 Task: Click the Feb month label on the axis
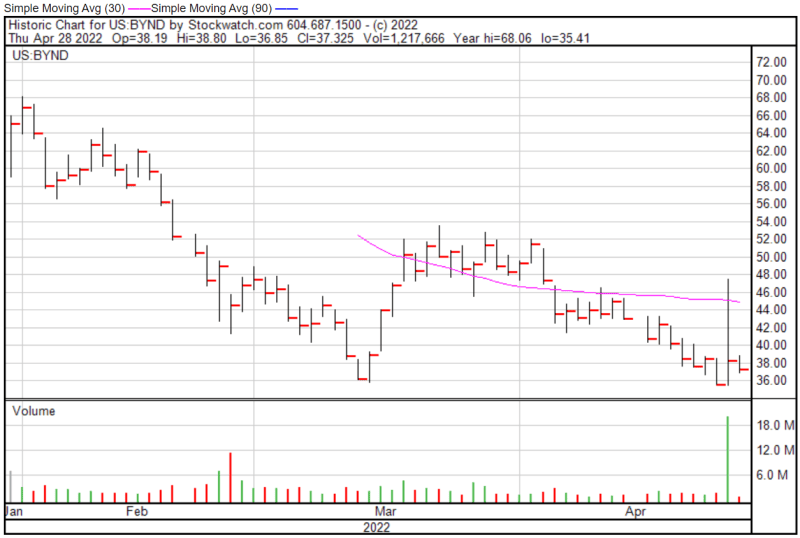[x=137, y=511]
